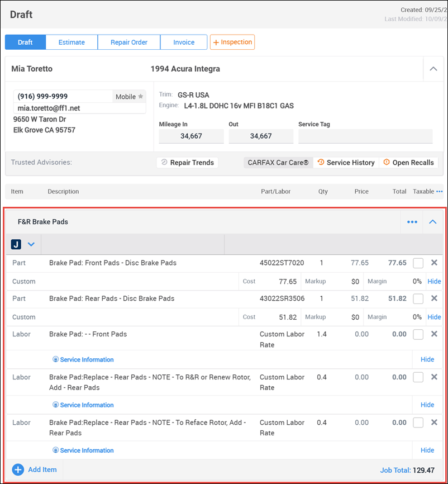This screenshot has width=448, height=484.
Task: Click the 51.82 cost value
Action: click(288, 317)
